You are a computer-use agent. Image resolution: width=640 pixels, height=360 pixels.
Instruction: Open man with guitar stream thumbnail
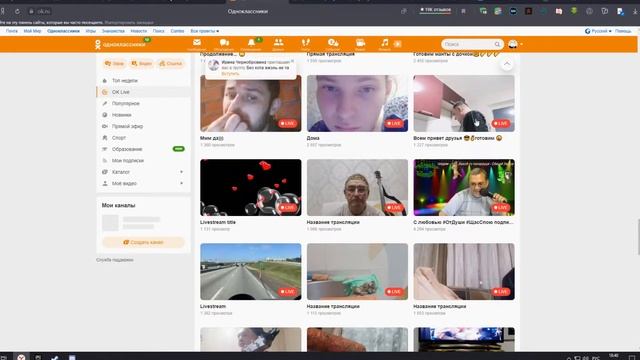tap(357, 187)
